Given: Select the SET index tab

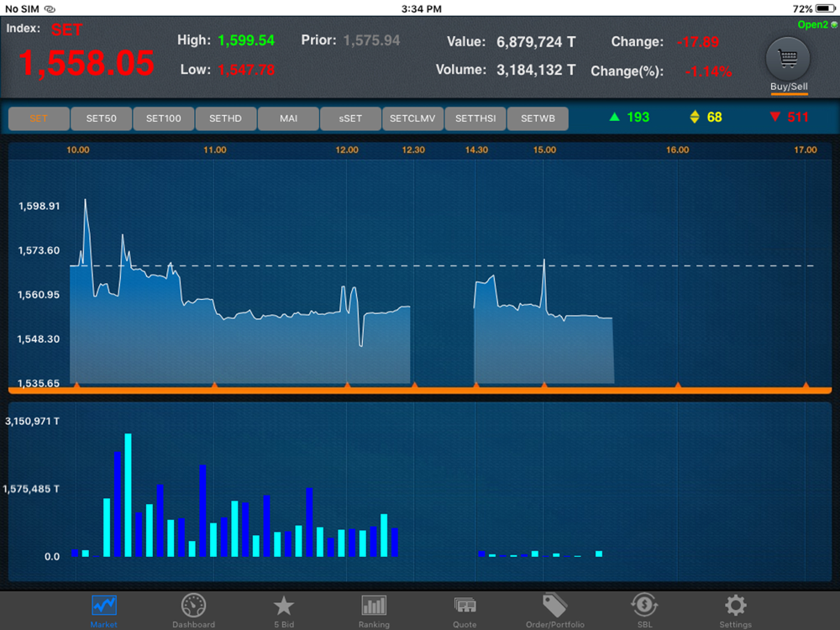Looking at the screenshot, I should click(39, 118).
